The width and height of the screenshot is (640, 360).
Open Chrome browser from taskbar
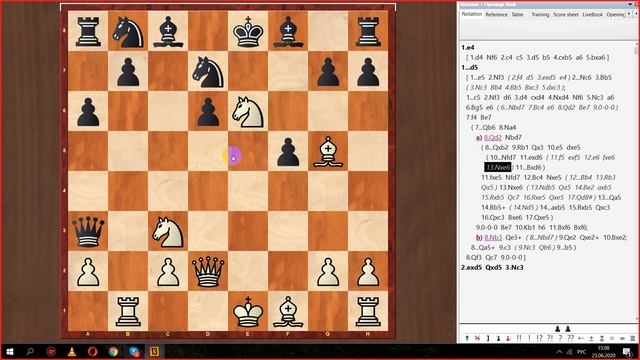tap(113, 351)
